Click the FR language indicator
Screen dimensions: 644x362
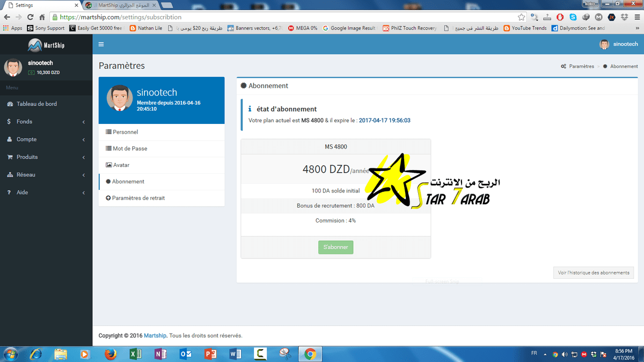tap(534, 353)
